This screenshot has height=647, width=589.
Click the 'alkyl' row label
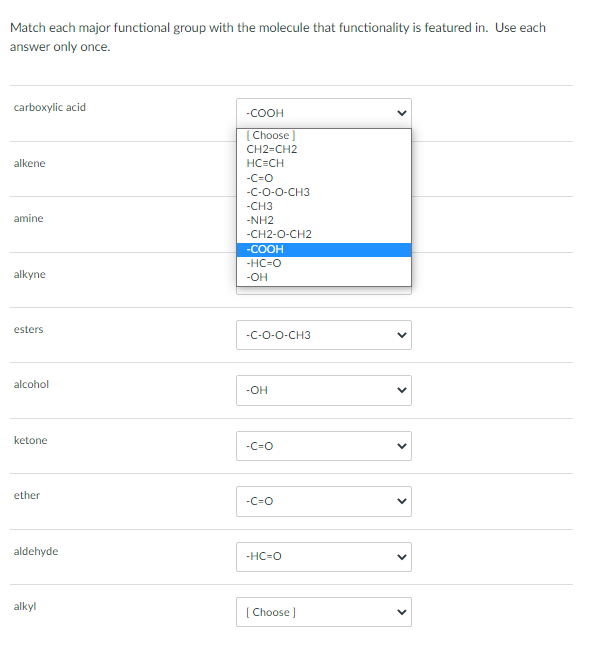pos(25,607)
